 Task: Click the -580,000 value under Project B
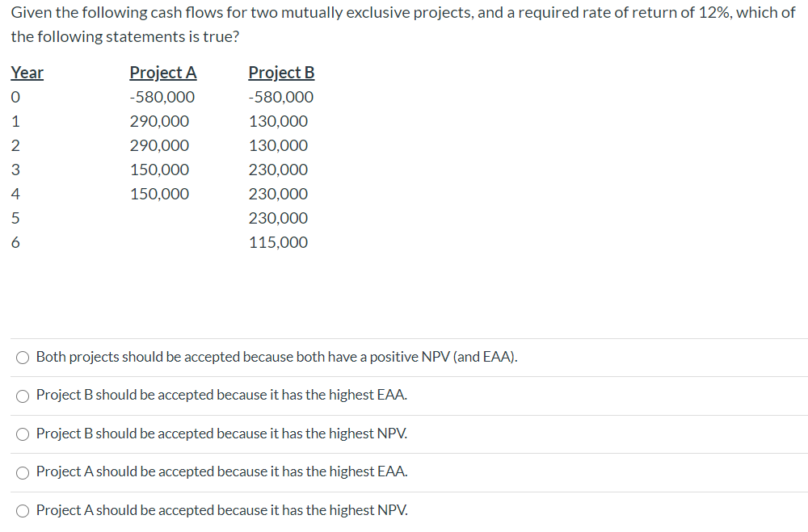pyautogui.click(x=281, y=97)
